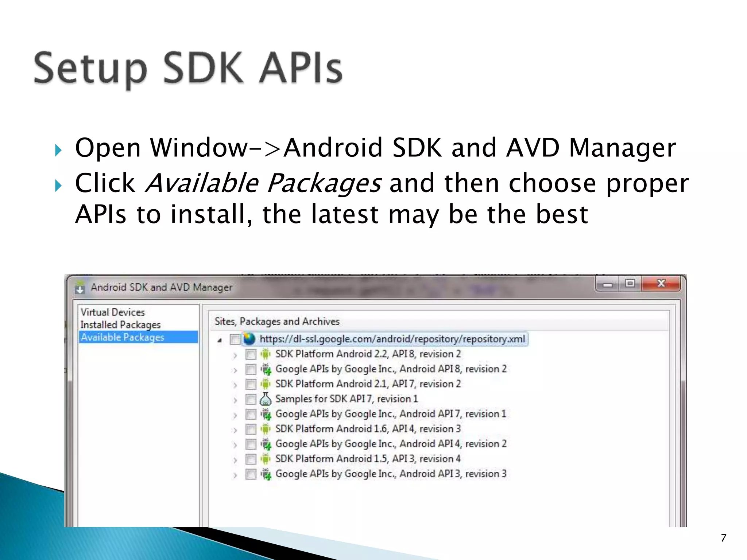This screenshot has height=560, width=747.
Task: Select 'SDK Platform Android 2.2, API 8, revision 2' text
Action: 368,354
